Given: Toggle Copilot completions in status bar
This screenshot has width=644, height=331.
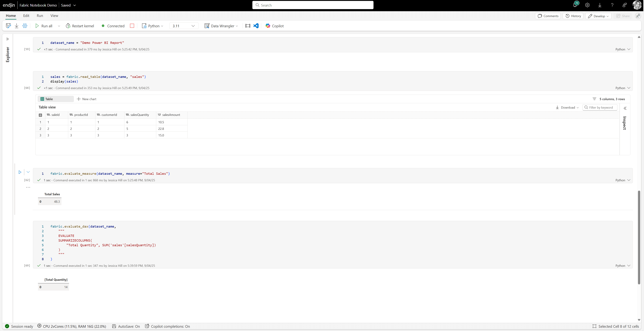Looking at the screenshot, I should 167,326.
